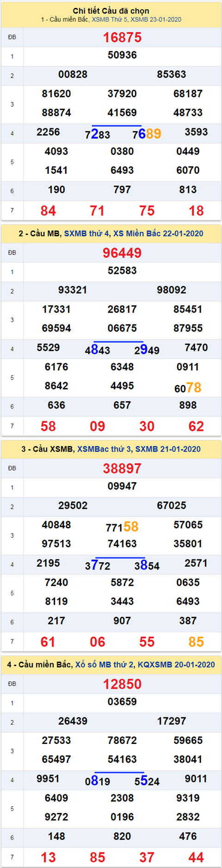The image size is (222, 868).
Task: Open the SXMB 21-01-2020 link
Action: 168,449
